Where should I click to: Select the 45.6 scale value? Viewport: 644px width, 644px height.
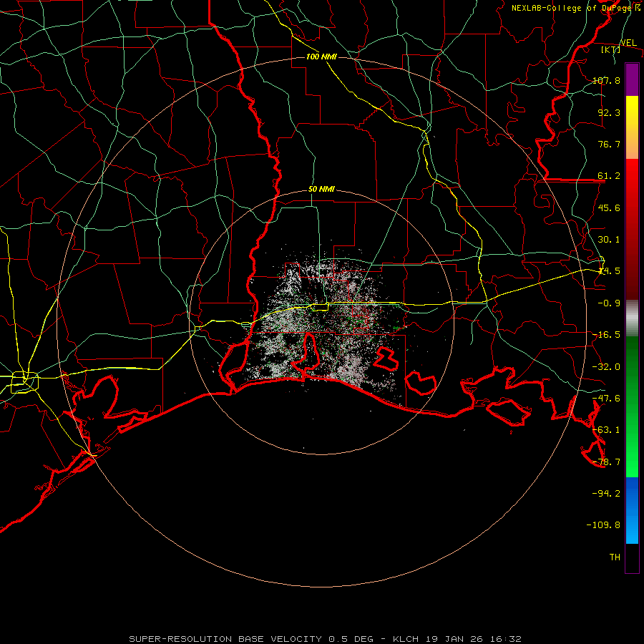click(x=609, y=208)
